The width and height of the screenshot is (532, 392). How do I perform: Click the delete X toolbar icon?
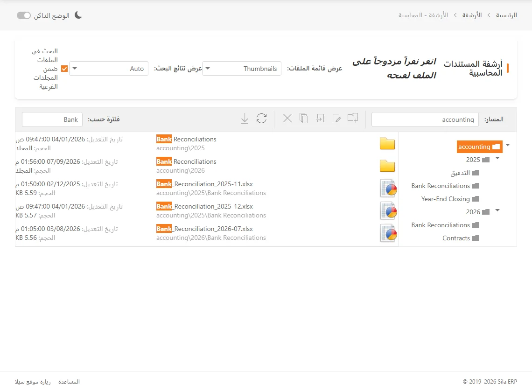click(287, 119)
